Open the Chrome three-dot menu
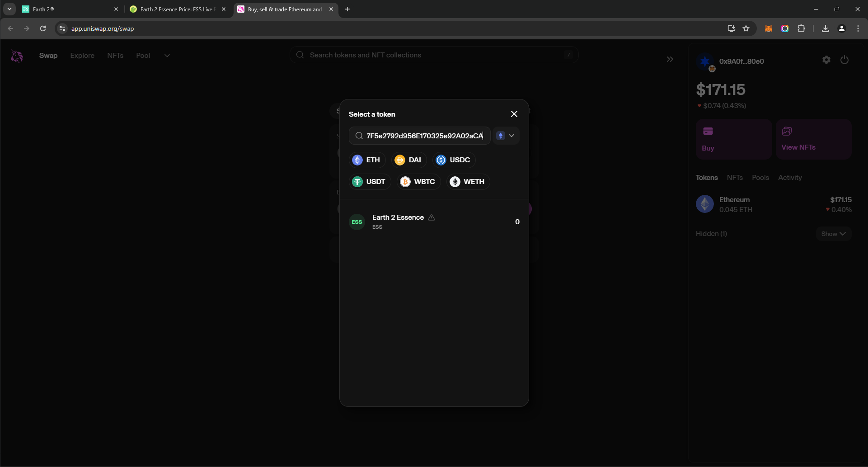 click(858, 28)
